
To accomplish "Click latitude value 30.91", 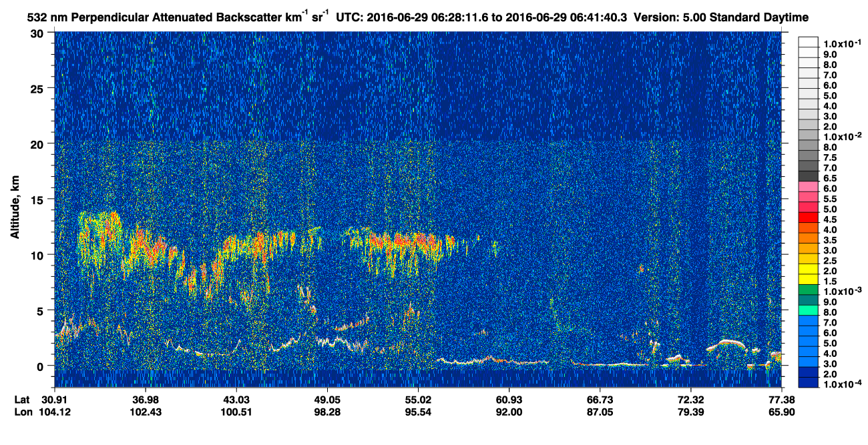I will click(x=54, y=399).
